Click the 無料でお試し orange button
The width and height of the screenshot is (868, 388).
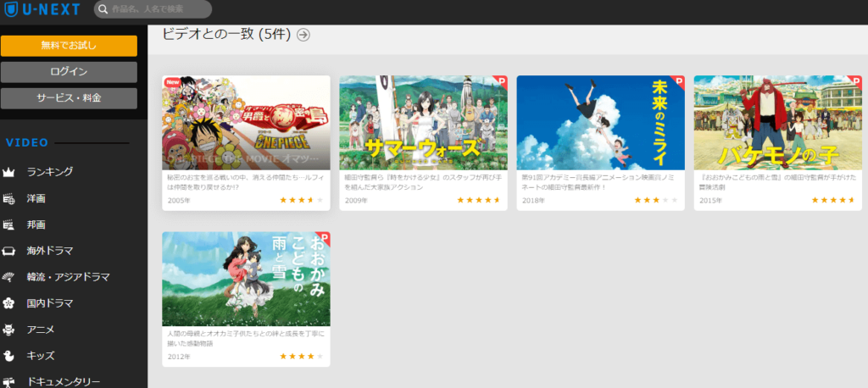pos(69,46)
